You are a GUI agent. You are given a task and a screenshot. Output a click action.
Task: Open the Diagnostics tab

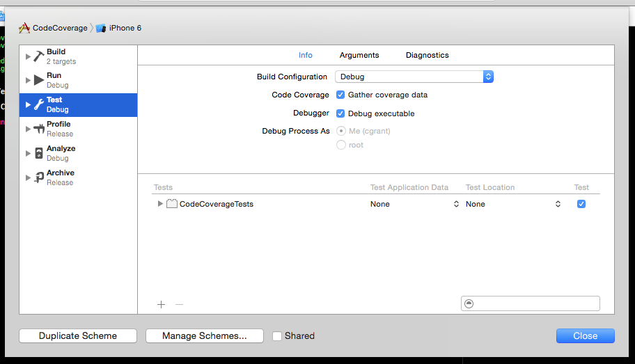(427, 55)
